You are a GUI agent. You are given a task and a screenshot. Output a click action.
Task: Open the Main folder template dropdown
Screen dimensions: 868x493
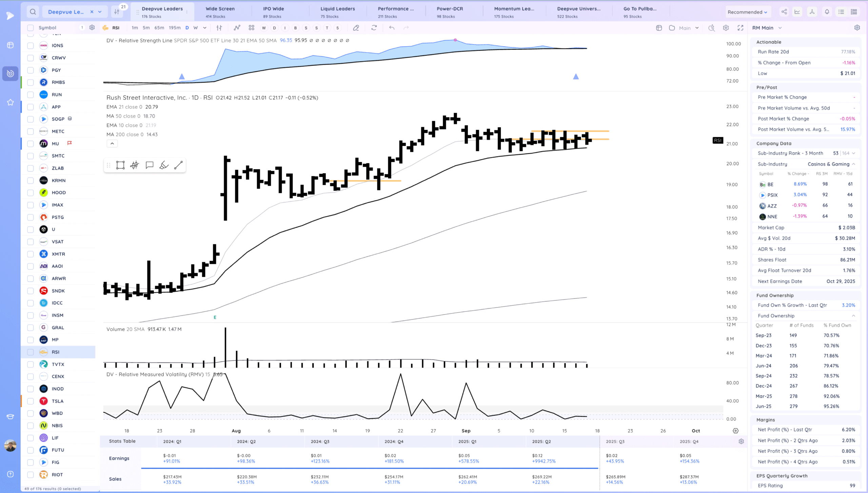coord(697,28)
